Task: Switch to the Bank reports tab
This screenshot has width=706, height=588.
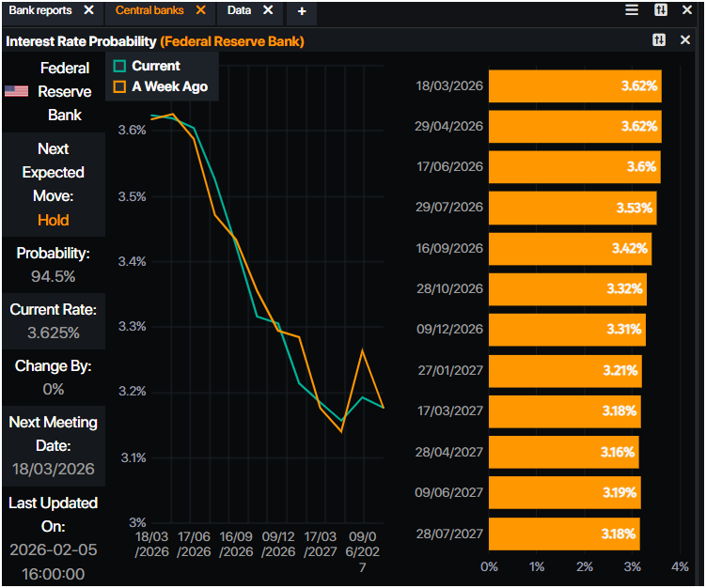Action: (x=40, y=10)
